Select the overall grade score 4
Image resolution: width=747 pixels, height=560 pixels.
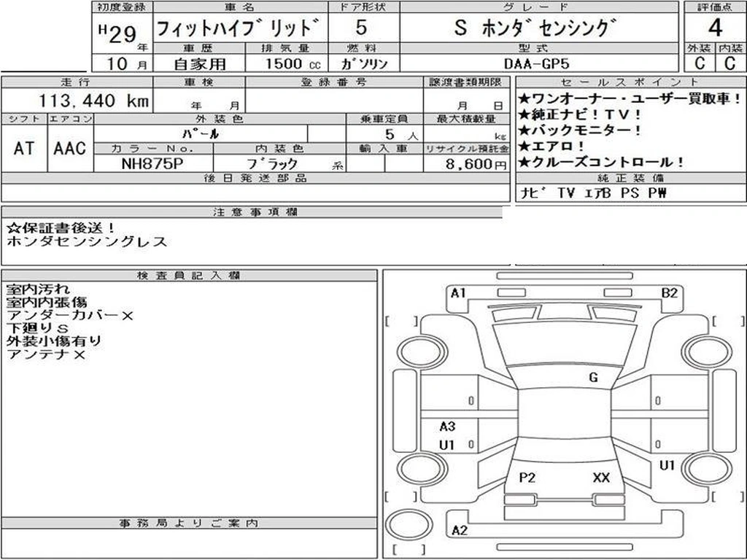715,28
